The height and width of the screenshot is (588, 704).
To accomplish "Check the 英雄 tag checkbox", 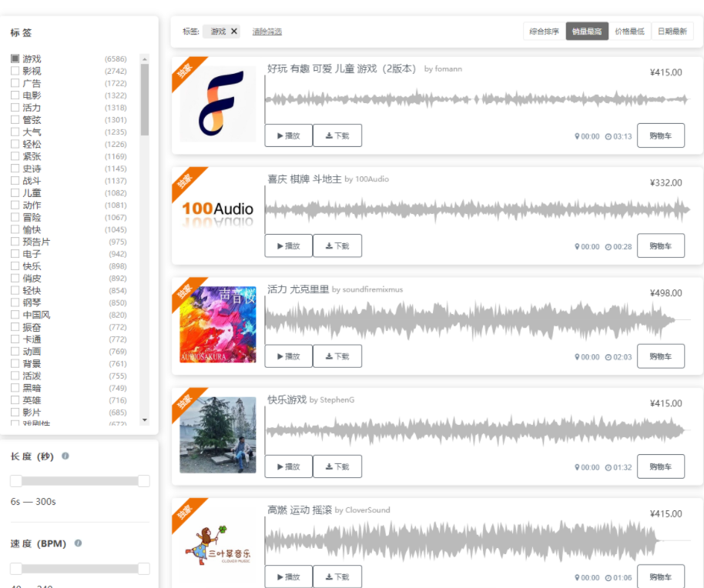I will (15, 399).
